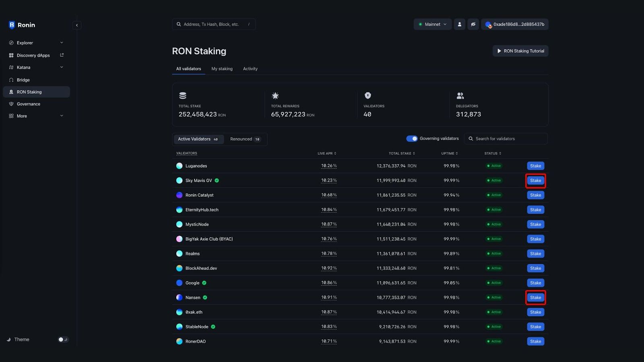Click the BigYak Axie Club (BYAC) row
Viewport: 644px width, 362px height.
(x=360, y=239)
